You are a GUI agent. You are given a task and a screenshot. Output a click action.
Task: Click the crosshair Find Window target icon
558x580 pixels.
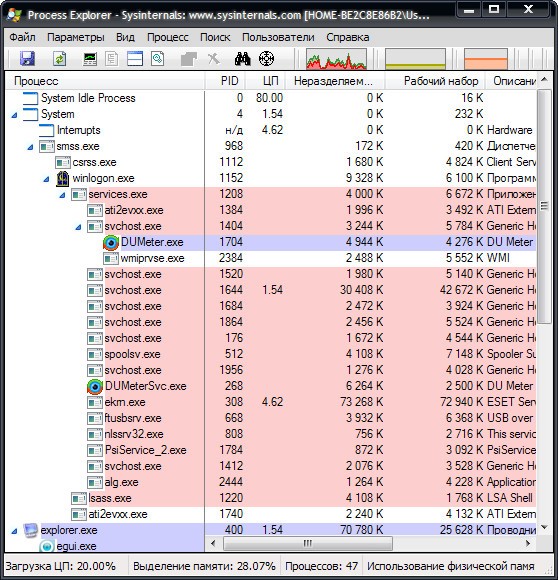(266, 58)
